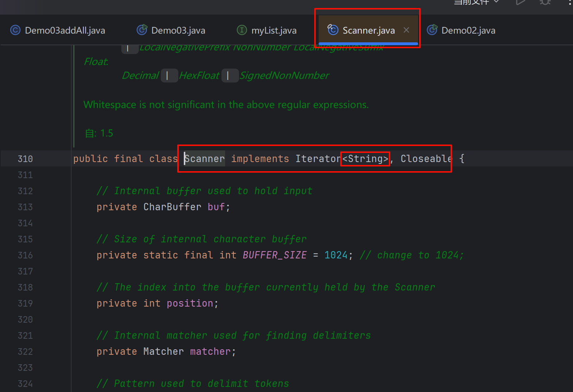Click the Matcher type on line 322
The image size is (573, 392).
(x=163, y=351)
